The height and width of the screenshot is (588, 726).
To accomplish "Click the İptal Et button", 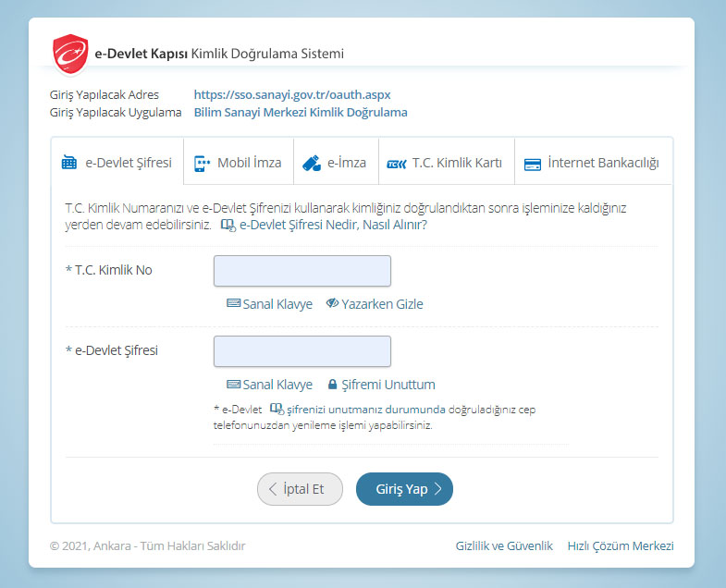I will pos(300,489).
